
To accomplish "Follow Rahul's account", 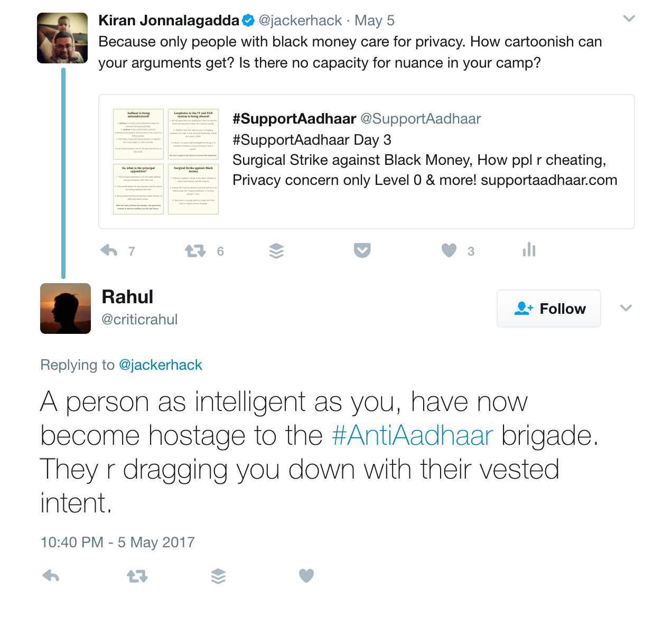I will pyautogui.click(x=548, y=308).
